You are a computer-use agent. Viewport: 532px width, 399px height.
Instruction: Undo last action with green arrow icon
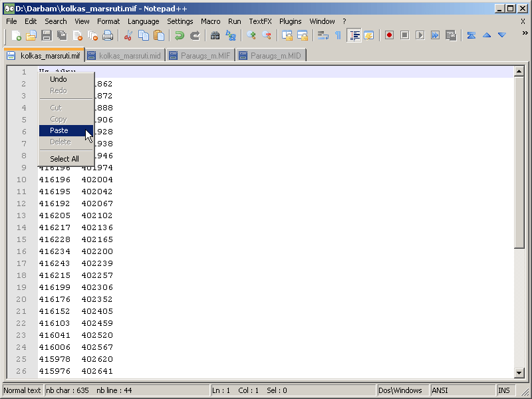point(179,35)
